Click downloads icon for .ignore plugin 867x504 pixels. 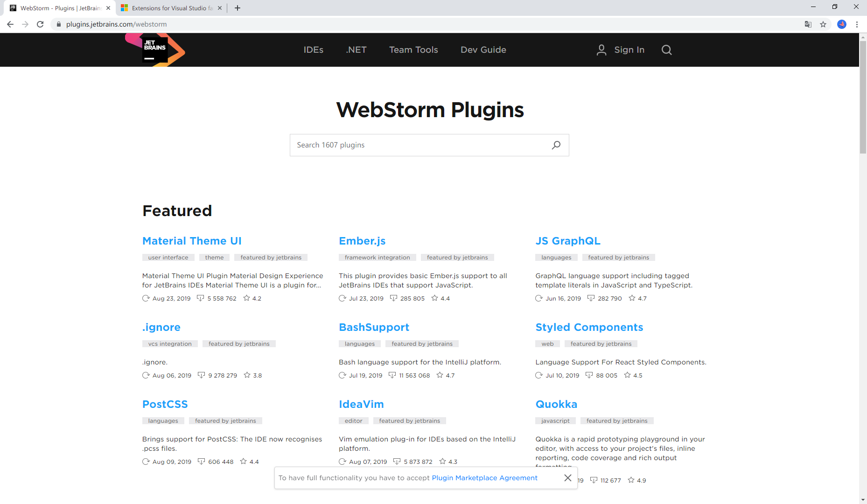pyautogui.click(x=202, y=375)
